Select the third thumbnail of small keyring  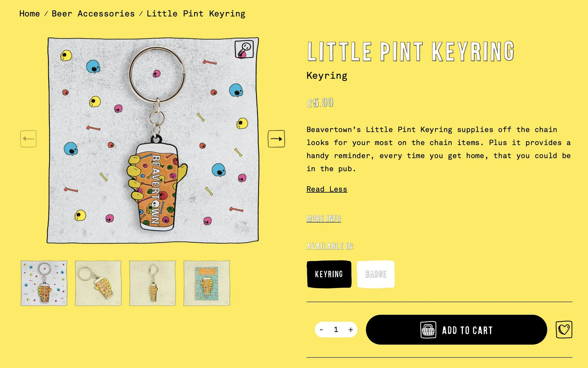152,283
